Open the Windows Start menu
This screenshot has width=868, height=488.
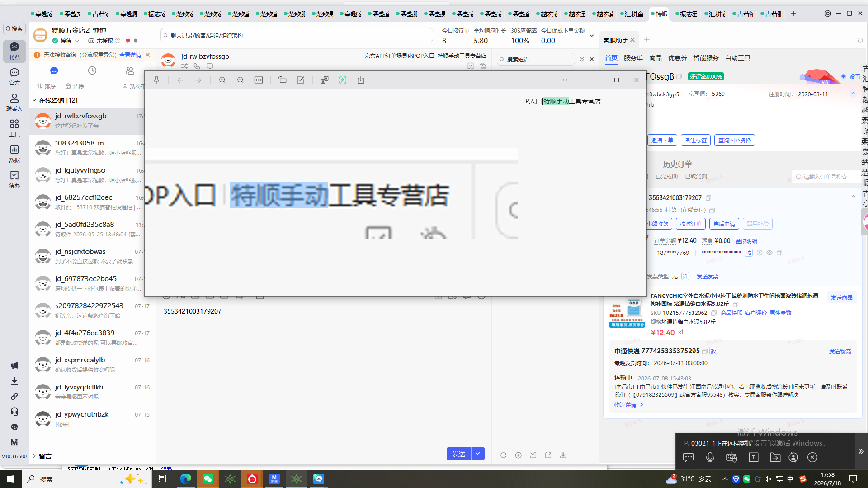[x=11, y=479]
